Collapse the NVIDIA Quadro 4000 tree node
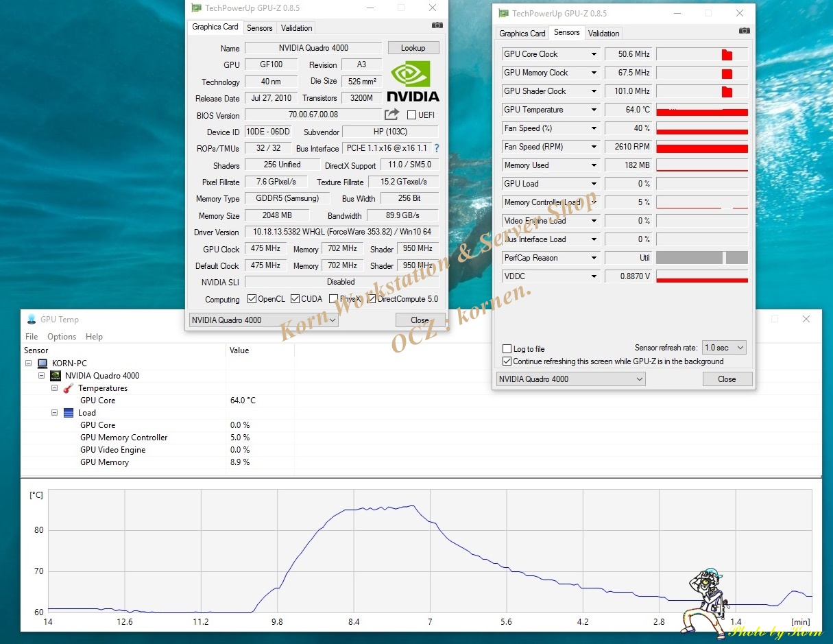This screenshot has width=833, height=644. click(41, 376)
